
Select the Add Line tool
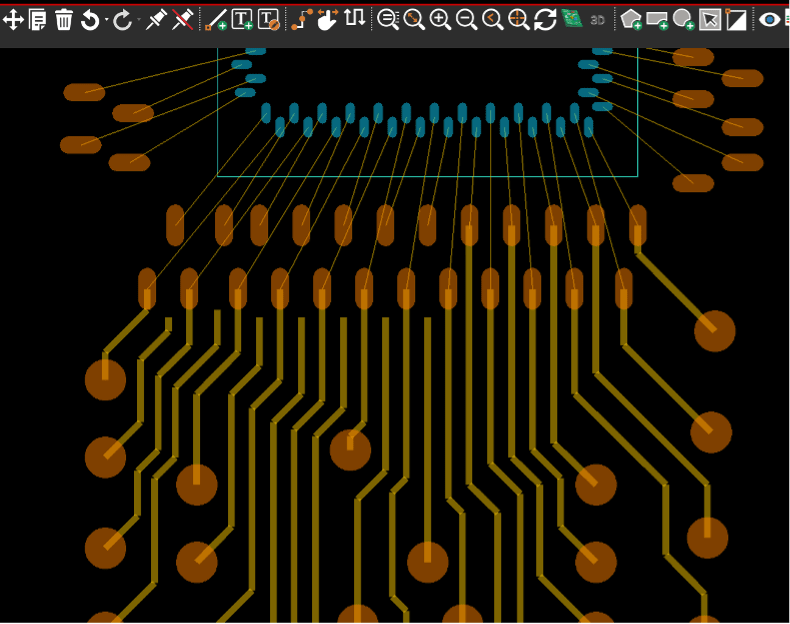[216, 20]
